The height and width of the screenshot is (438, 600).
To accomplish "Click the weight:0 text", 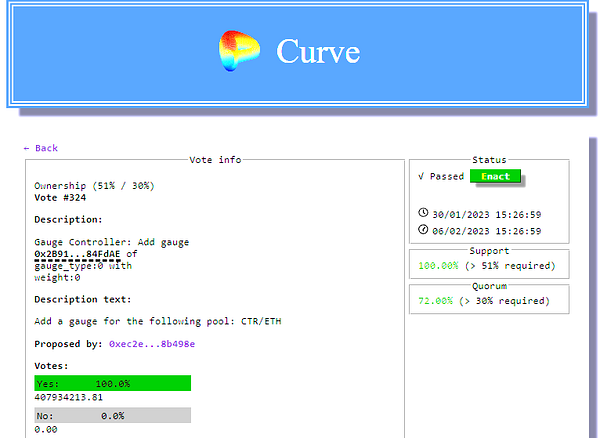I will (57, 278).
